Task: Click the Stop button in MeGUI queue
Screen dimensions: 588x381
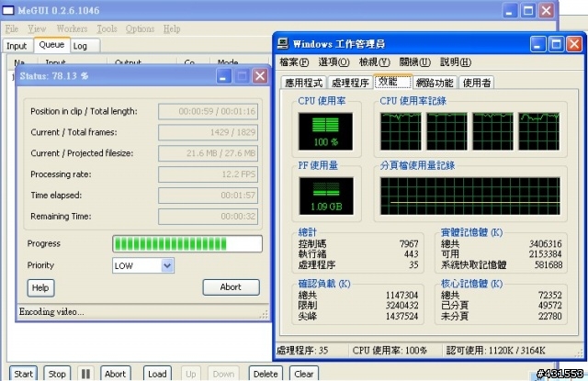Action: (57, 374)
